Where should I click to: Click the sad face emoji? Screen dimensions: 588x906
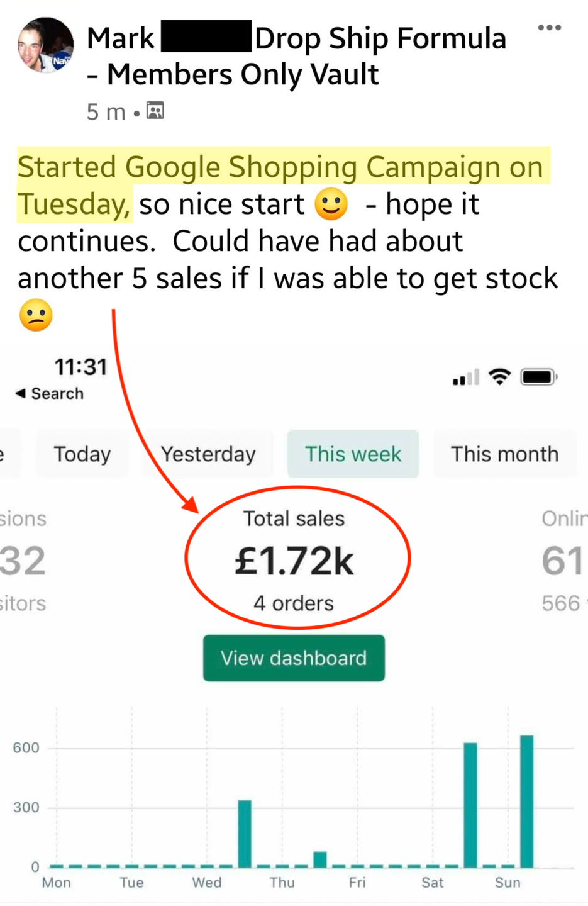[x=36, y=315]
